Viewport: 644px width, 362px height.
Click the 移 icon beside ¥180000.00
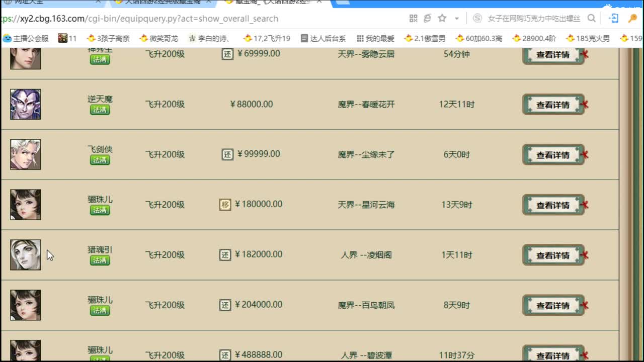(225, 205)
